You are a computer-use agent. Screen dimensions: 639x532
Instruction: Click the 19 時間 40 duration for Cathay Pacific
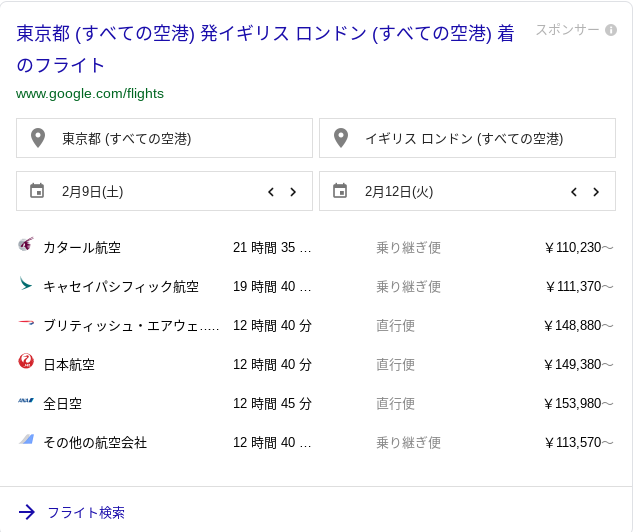point(272,287)
